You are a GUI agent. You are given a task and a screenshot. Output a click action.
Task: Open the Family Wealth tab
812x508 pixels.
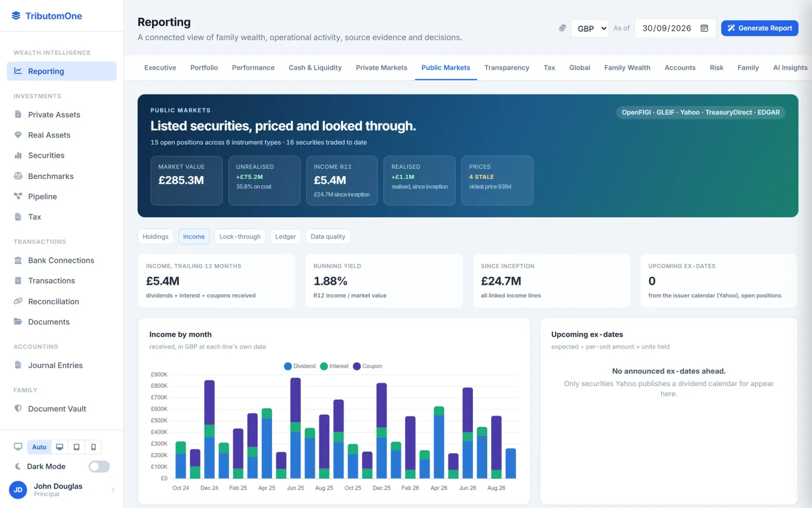pos(627,68)
